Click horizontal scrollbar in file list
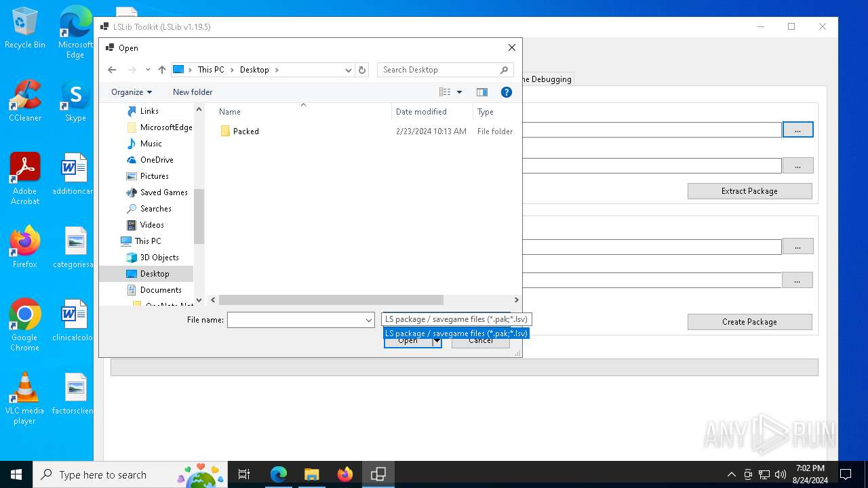Screen dimensions: 868x488 point(331,300)
